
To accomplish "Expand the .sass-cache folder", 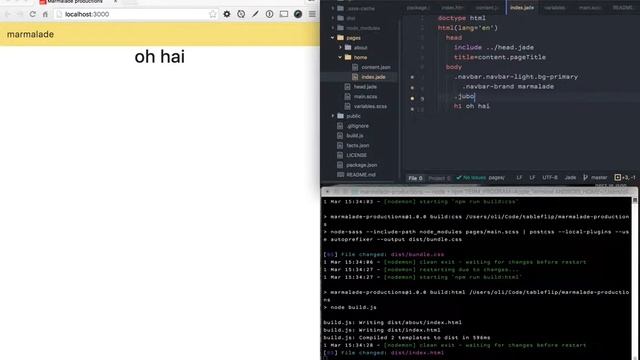I will coord(333,9).
